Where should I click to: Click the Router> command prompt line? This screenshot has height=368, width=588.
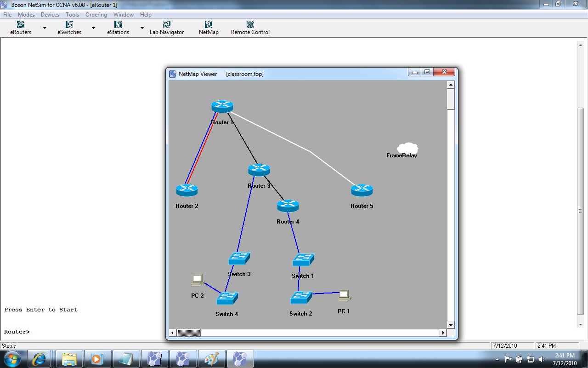tap(17, 332)
